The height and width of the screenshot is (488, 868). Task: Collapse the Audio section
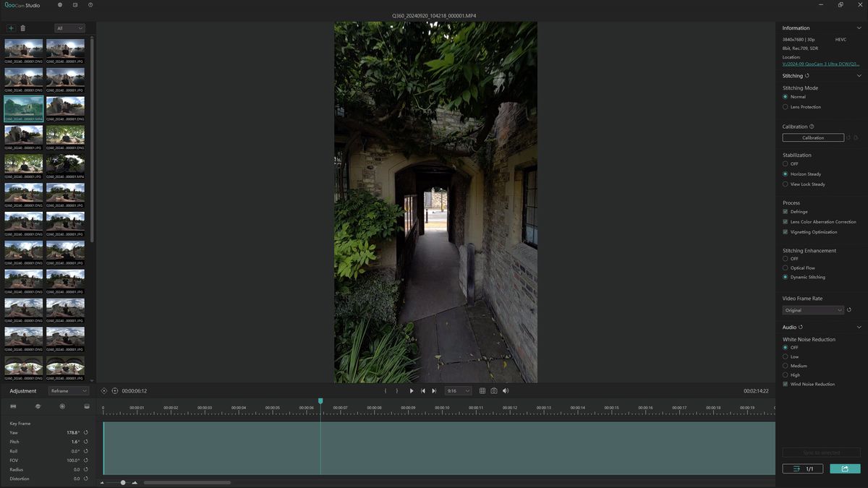click(x=859, y=328)
